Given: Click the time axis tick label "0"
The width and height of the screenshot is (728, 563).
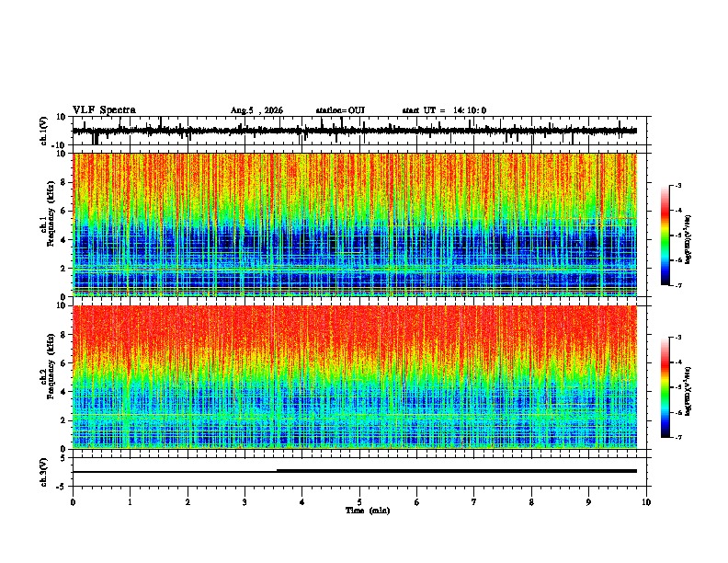Looking at the screenshot, I should point(73,502).
